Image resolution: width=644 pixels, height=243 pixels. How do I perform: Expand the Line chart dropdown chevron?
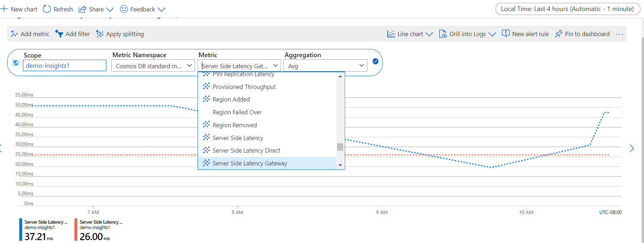tap(429, 34)
